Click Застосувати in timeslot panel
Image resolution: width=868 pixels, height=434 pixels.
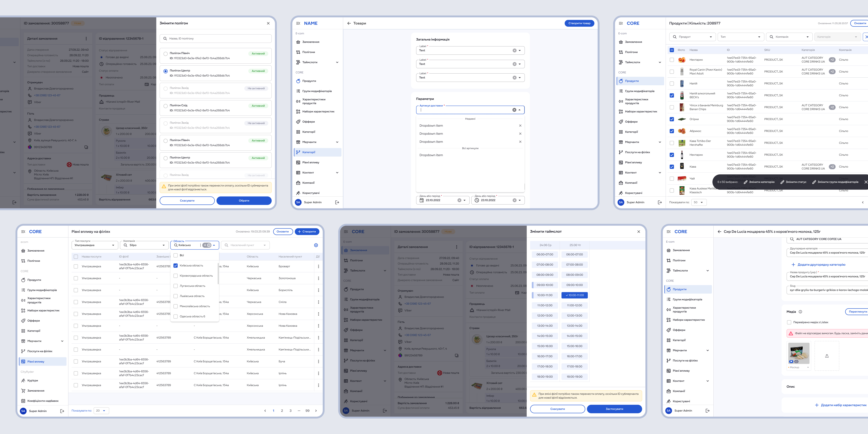coord(614,409)
